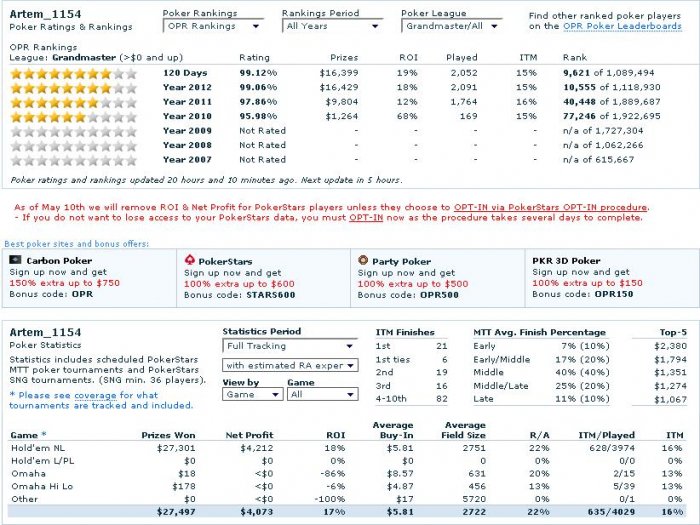Click the ITM/Played column header

[x=606, y=435]
